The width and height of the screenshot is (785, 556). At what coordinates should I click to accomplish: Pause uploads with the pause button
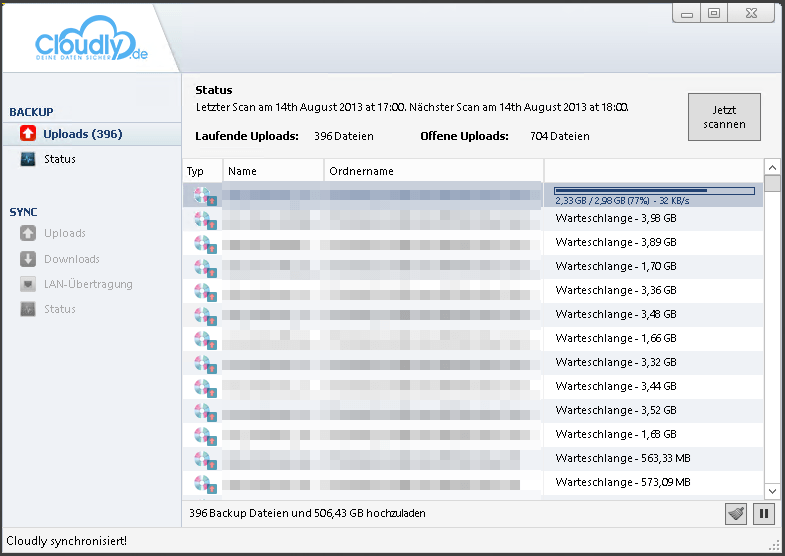pos(763,513)
